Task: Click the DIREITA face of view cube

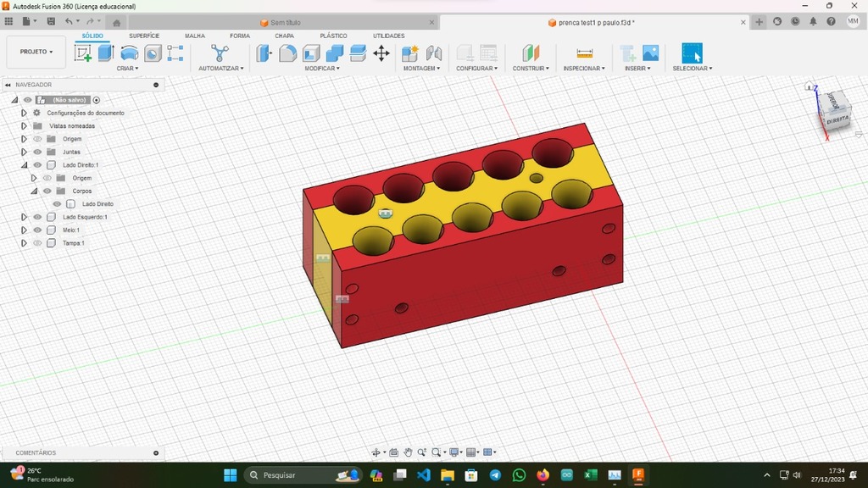Action: pyautogui.click(x=837, y=119)
